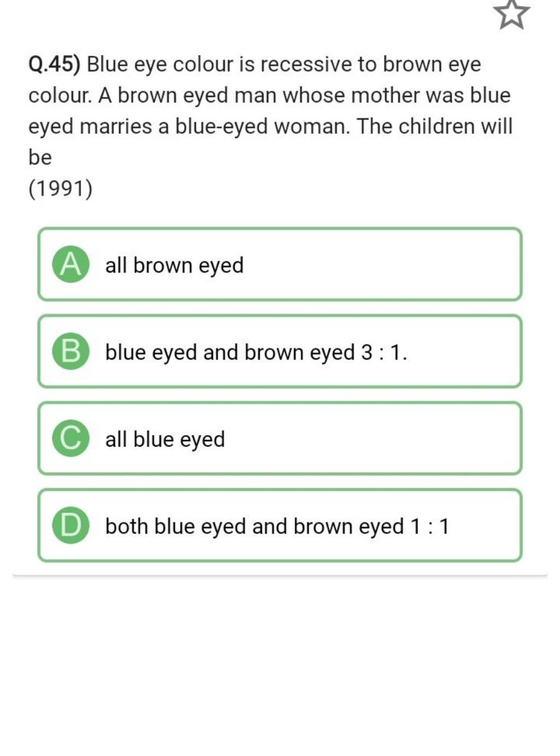This screenshot has width=560, height=756.
Task: Select the circular D badge icon
Action: pyautogui.click(x=70, y=525)
